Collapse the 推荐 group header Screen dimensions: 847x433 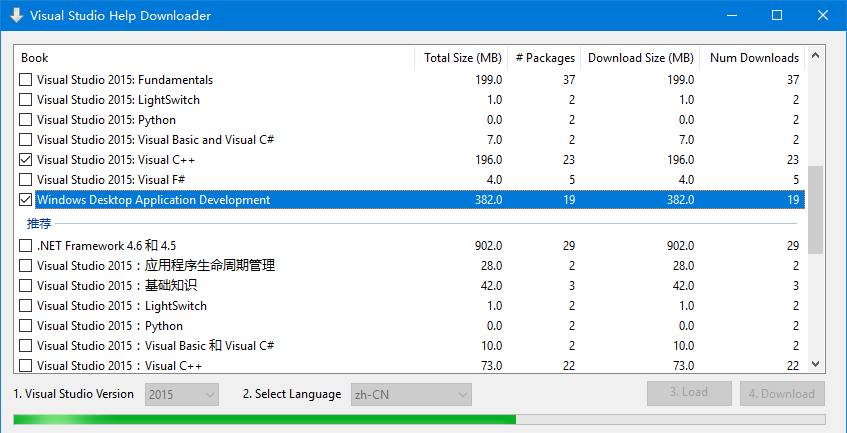pyautogui.click(x=37, y=223)
